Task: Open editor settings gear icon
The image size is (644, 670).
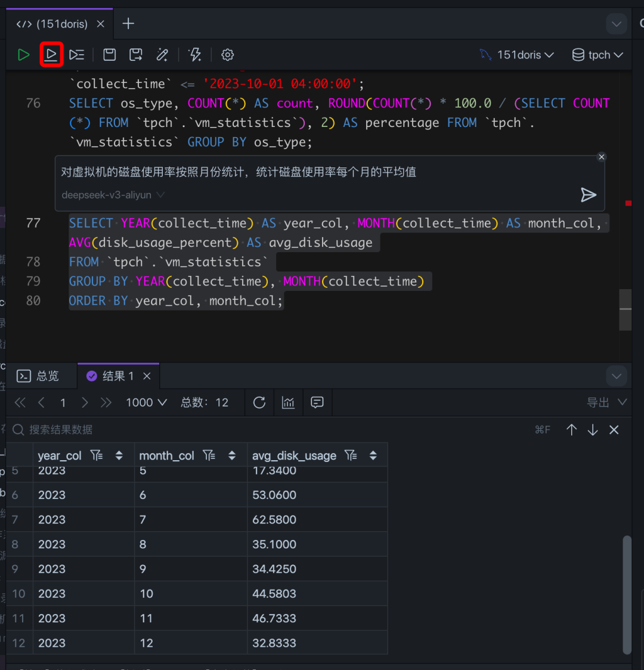Action: click(x=227, y=55)
